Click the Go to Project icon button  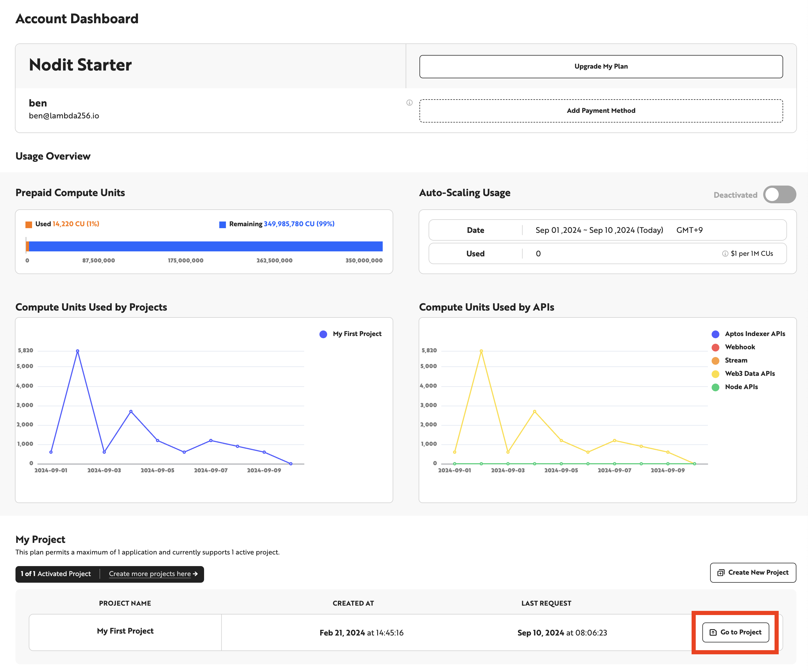click(736, 631)
